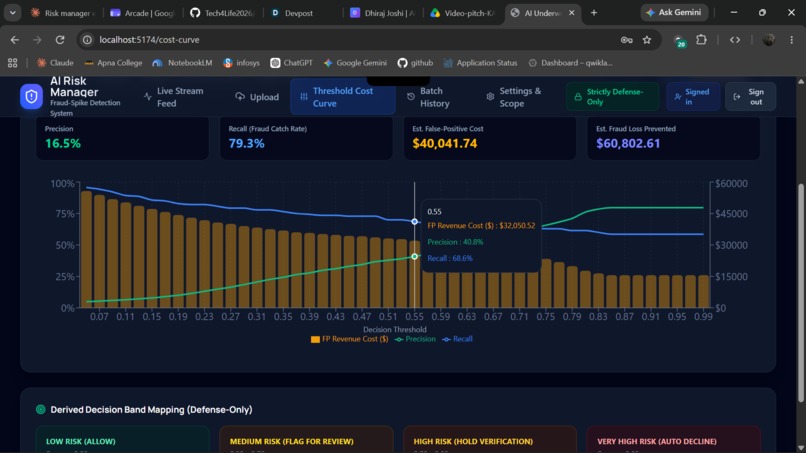
Task: Click the Precision 16.5% metric card
Action: coord(122,138)
